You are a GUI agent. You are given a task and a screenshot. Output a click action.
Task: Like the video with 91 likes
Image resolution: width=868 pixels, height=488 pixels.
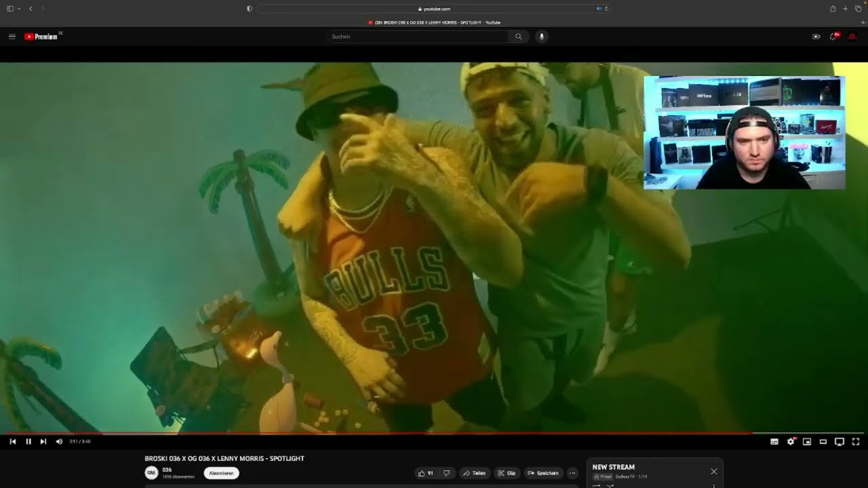(x=426, y=473)
